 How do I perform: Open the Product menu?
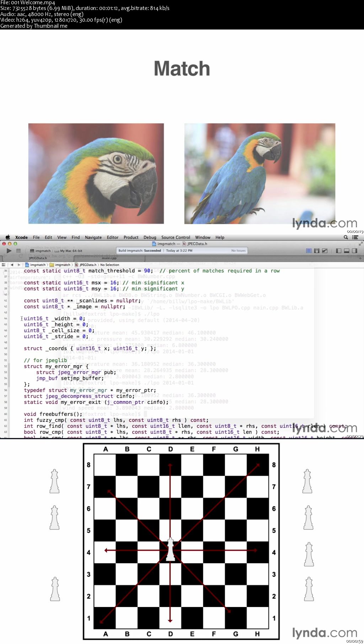click(131, 237)
